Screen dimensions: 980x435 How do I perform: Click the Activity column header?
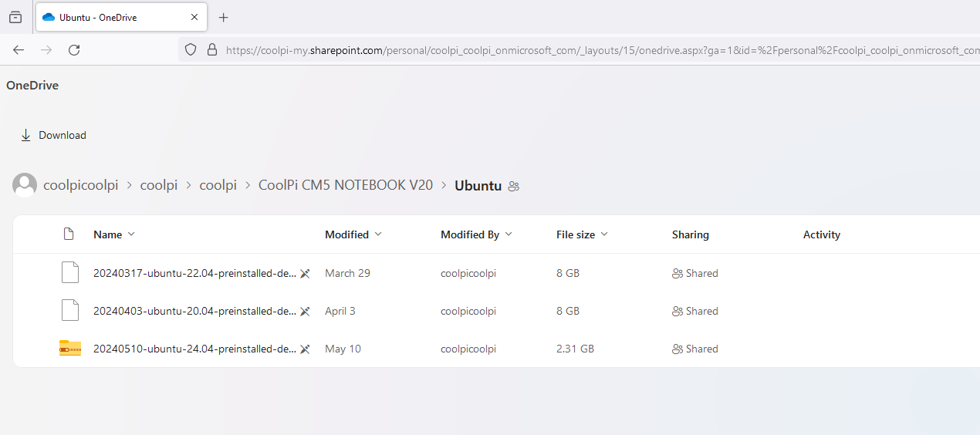822,234
